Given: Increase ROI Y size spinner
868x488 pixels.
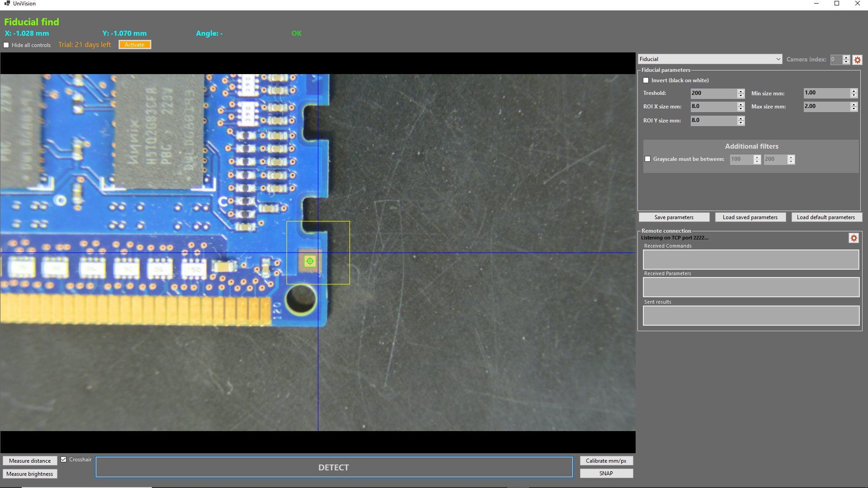Looking at the screenshot, I should pos(741,118).
